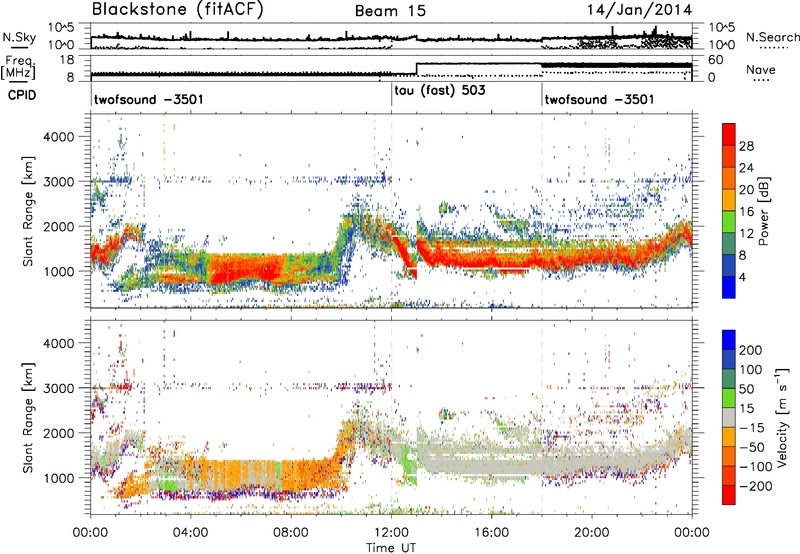Click the positive '100' Velocity colorbar tick
Viewport: 800px width, 554px height.
click(751, 370)
